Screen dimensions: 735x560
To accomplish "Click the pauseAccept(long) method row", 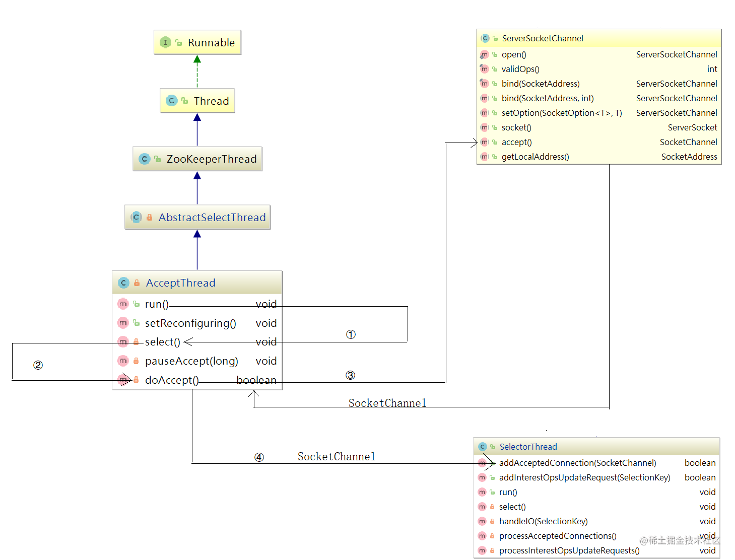I will tap(197, 361).
